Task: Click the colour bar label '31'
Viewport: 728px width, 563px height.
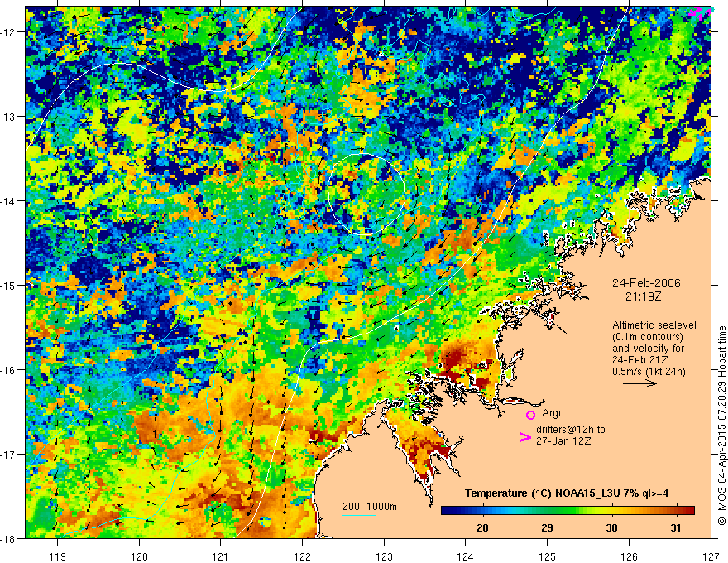Action: coord(676,527)
